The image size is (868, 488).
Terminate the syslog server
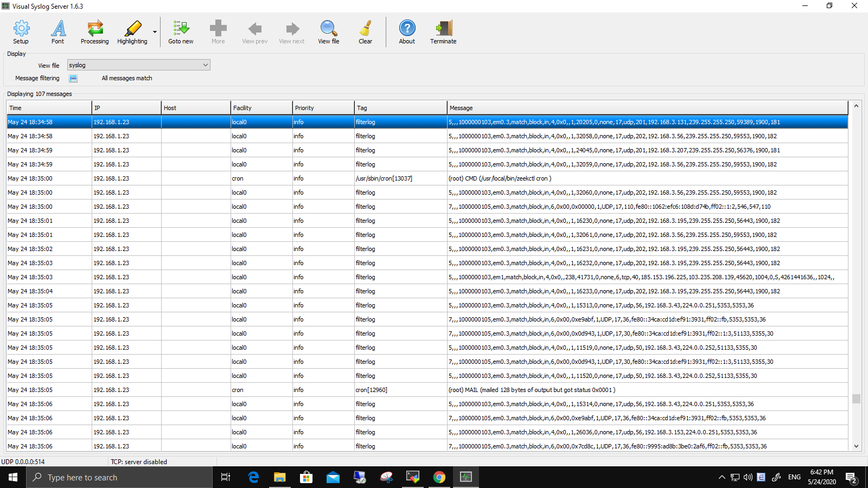point(443,32)
